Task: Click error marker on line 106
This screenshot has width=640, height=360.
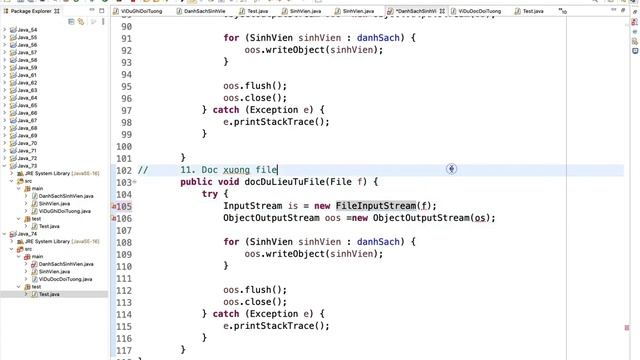Action: [114, 219]
